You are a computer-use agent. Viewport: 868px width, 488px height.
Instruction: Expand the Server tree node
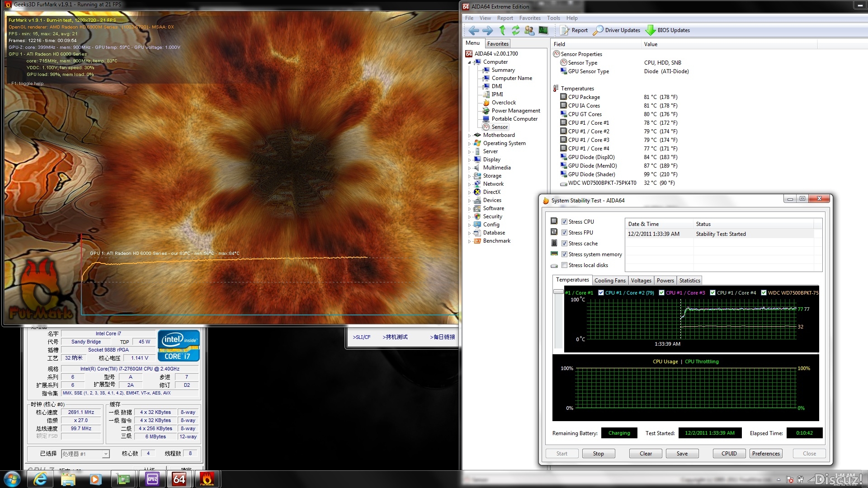(x=469, y=152)
